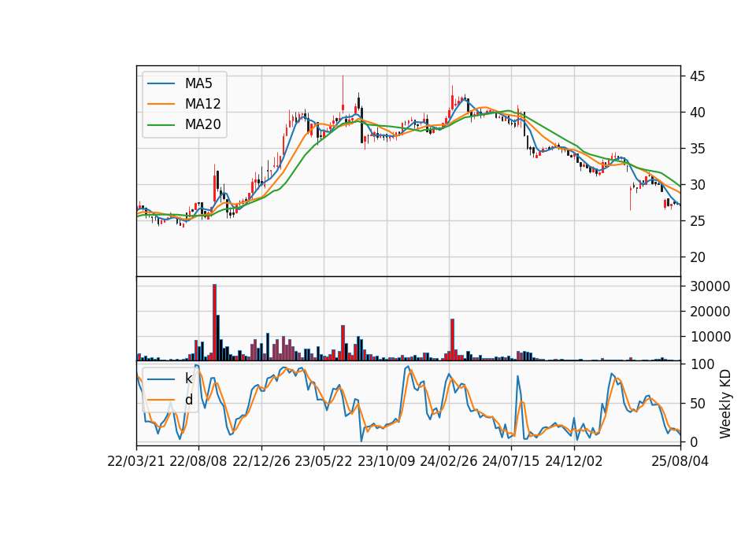Click the price axis value 20

(697, 257)
